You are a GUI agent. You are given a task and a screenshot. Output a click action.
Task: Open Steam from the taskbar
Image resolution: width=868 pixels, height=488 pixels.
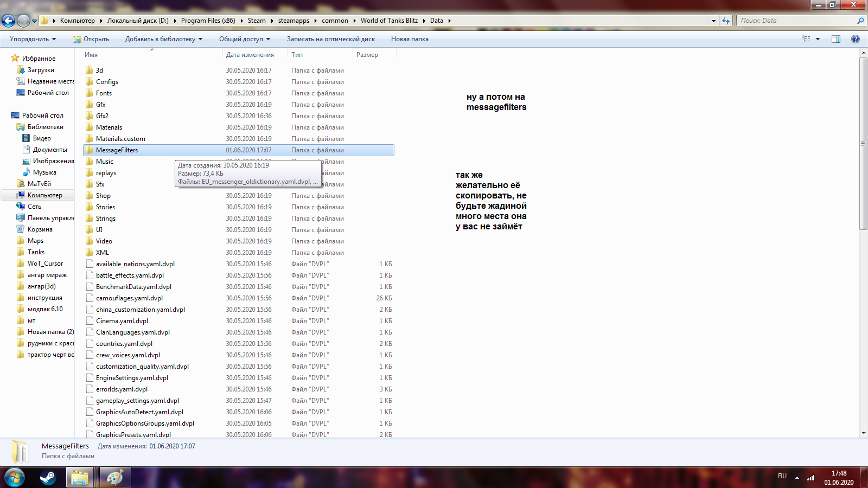(x=48, y=478)
